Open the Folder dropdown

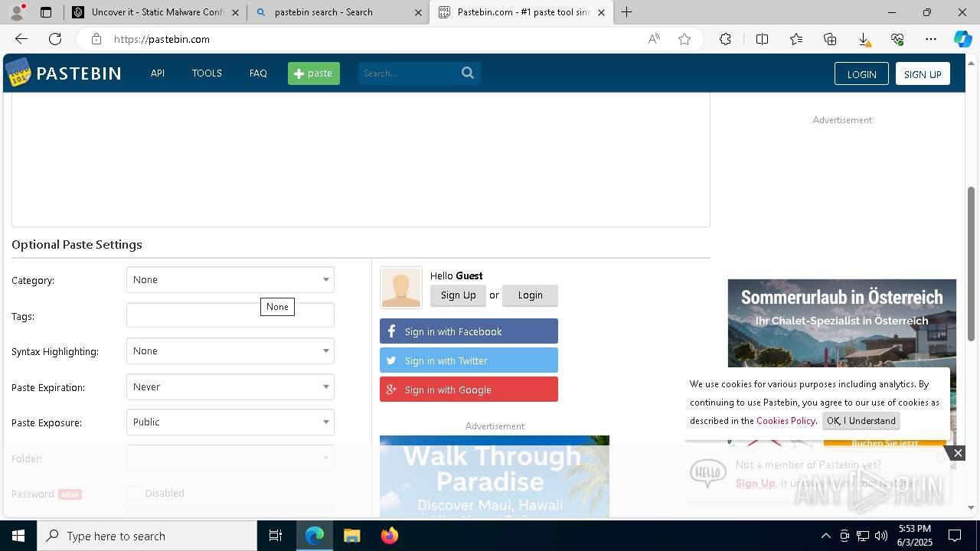click(x=230, y=458)
